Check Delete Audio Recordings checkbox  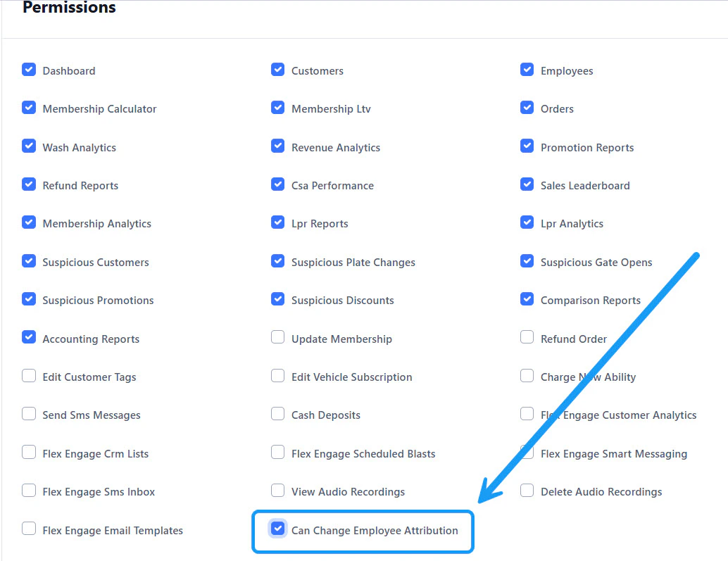coord(527,491)
